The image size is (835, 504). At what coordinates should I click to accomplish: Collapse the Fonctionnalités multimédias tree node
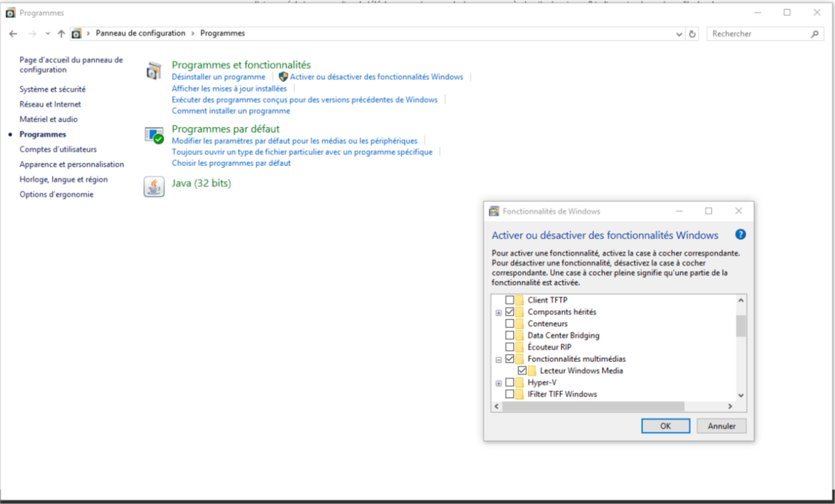[x=498, y=359]
